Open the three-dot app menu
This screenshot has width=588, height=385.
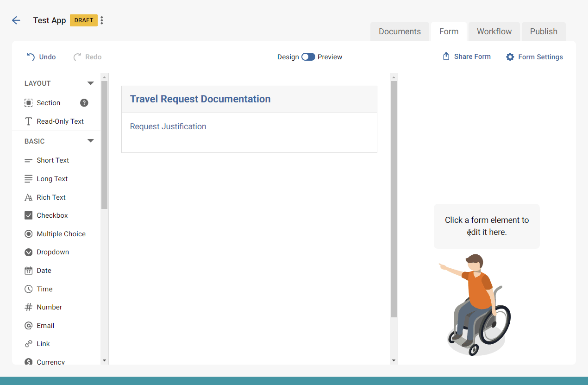click(102, 20)
